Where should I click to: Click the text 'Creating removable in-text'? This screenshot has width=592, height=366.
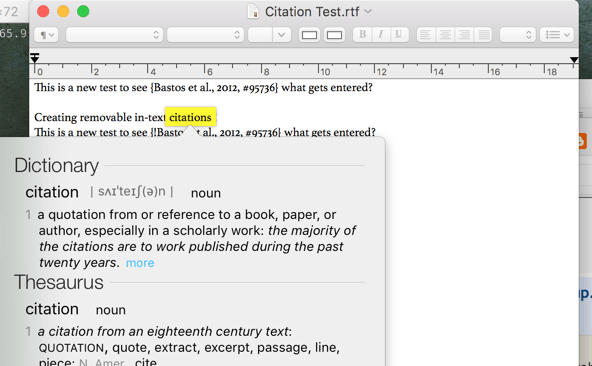tap(100, 117)
